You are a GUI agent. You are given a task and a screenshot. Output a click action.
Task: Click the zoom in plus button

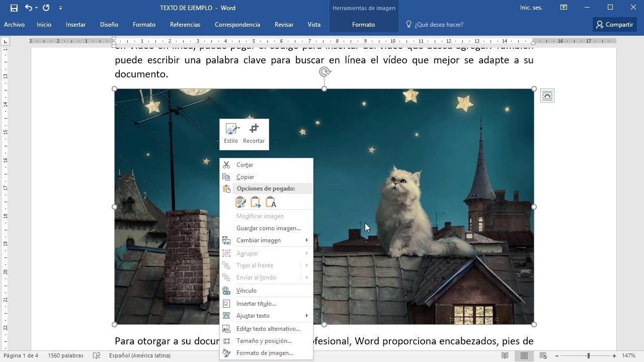pyautogui.click(x=614, y=355)
